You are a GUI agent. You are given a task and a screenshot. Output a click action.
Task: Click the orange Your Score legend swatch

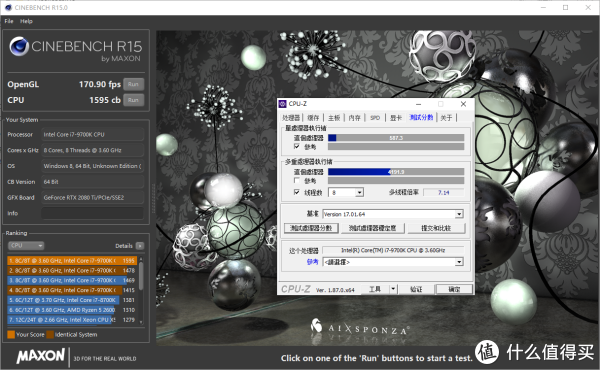[11, 334]
